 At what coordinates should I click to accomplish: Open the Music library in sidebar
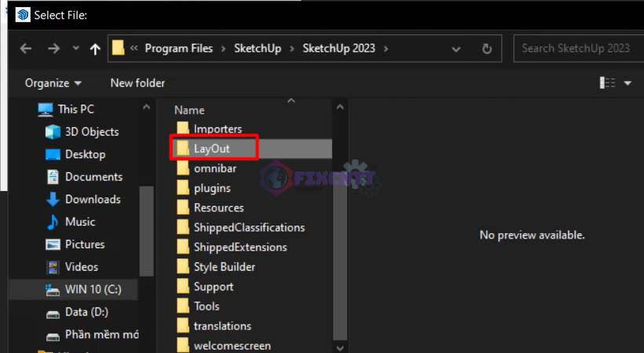coord(70,222)
